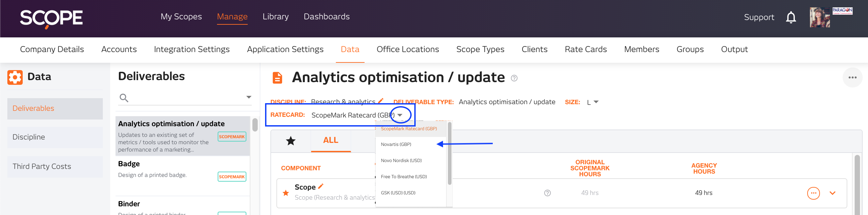Viewport: 868px width, 215px height.
Task: Click ORIGINAL SCOPEMARK HOURS header
Action: coord(590,168)
